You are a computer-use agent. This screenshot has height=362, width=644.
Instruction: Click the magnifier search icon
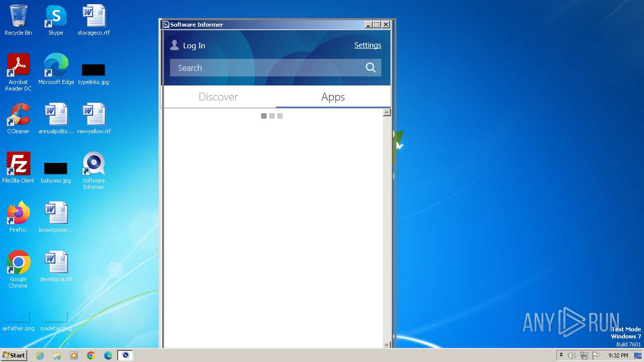371,68
